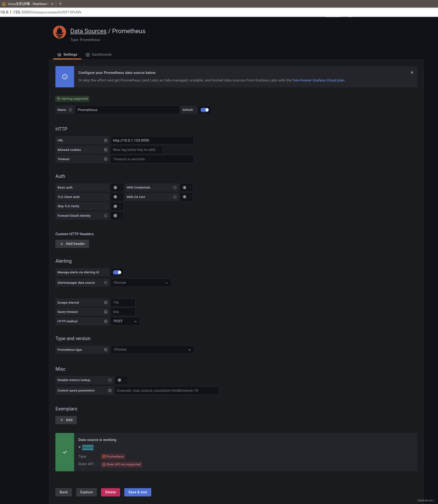The image size is (438, 504).
Task: Open a new browser tab with plus
Action: 60,4
